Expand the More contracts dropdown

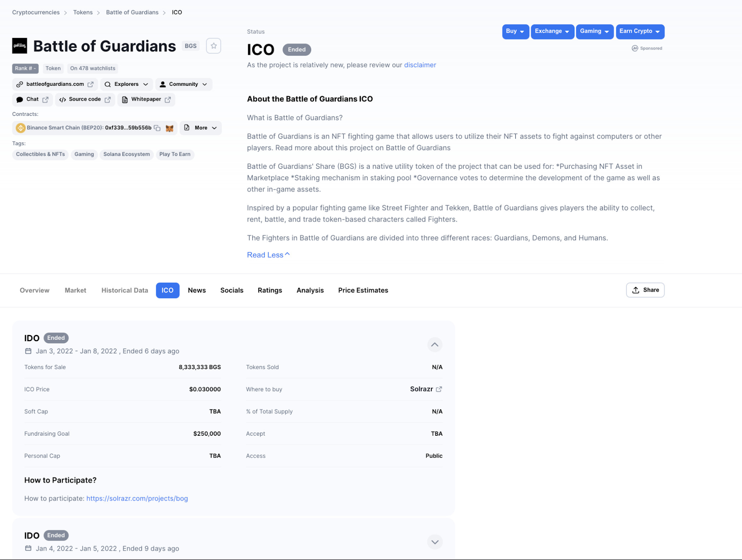tap(201, 128)
